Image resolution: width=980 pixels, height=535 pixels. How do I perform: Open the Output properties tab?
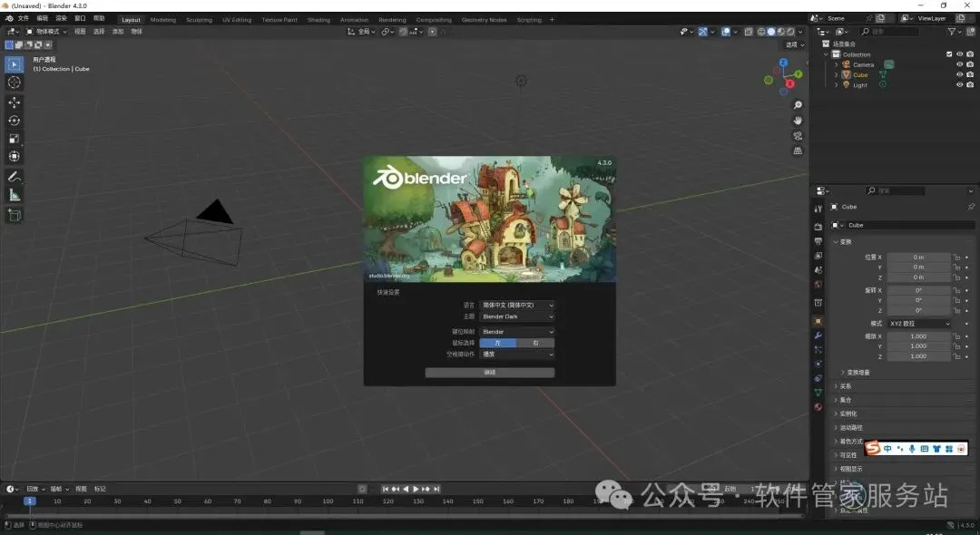(818, 241)
